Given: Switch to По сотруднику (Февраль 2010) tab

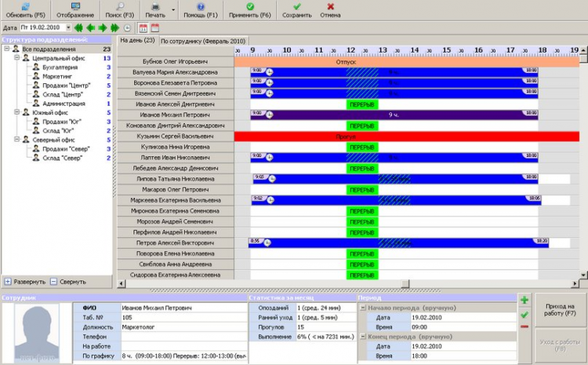Looking at the screenshot, I should click(x=202, y=40).
